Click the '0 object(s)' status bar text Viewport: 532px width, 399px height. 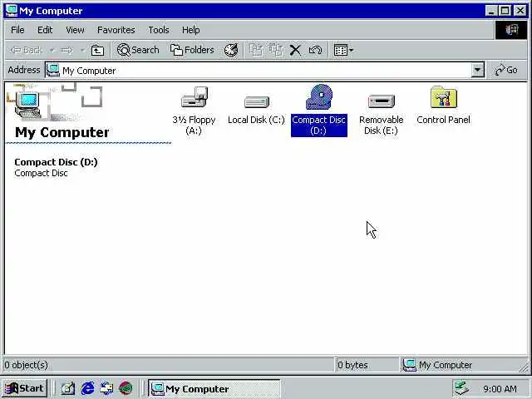pos(26,365)
